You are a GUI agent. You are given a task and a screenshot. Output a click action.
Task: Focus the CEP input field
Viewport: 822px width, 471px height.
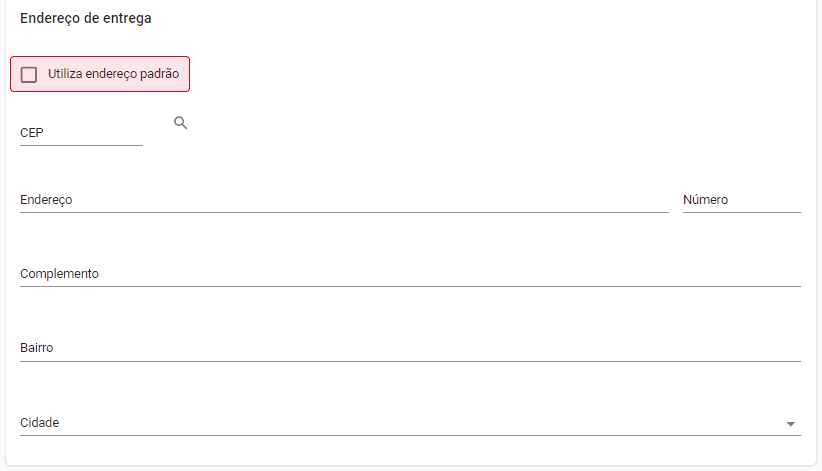pyautogui.click(x=81, y=133)
